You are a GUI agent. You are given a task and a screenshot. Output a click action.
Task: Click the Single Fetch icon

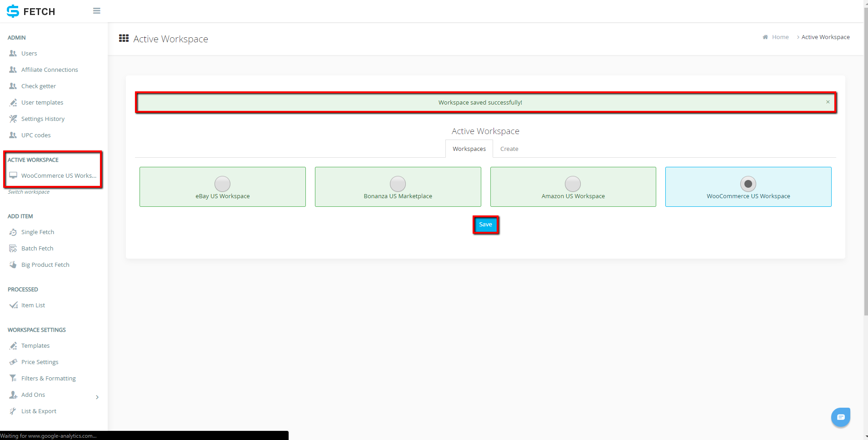pos(13,232)
